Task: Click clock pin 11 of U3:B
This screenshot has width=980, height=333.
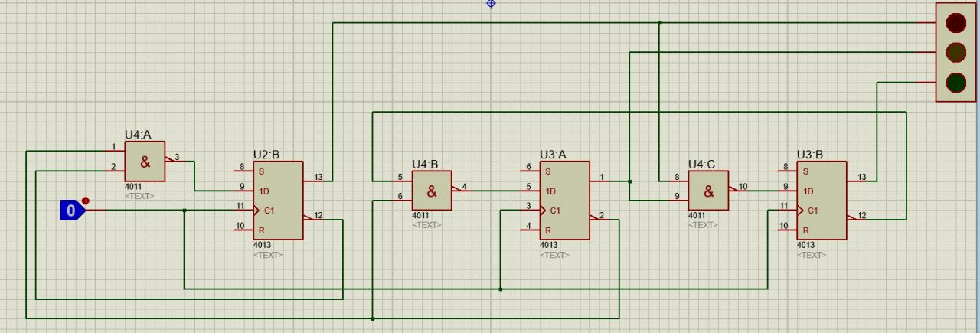Action: [782, 208]
